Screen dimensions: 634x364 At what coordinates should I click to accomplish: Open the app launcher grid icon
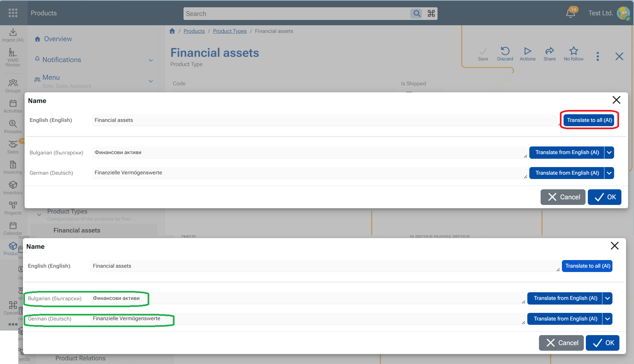coord(13,13)
